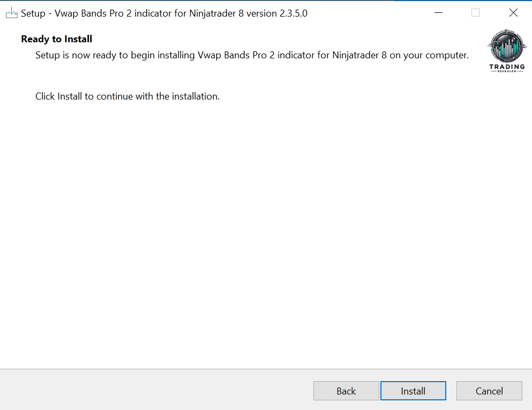Go Back to the previous setup step
The image size is (532, 410).
click(346, 391)
